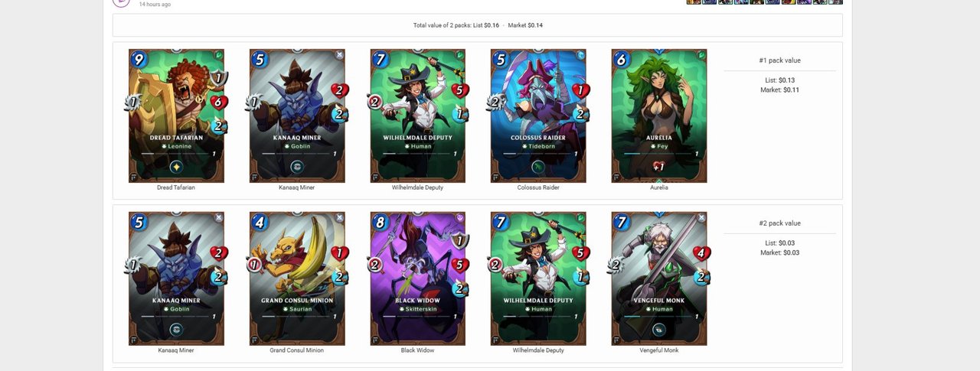The width and height of the screenshot is (980, 371).
Task: Click ability icon on pack #2 Kanaaq Miner
Action: (x=176, y=330)
